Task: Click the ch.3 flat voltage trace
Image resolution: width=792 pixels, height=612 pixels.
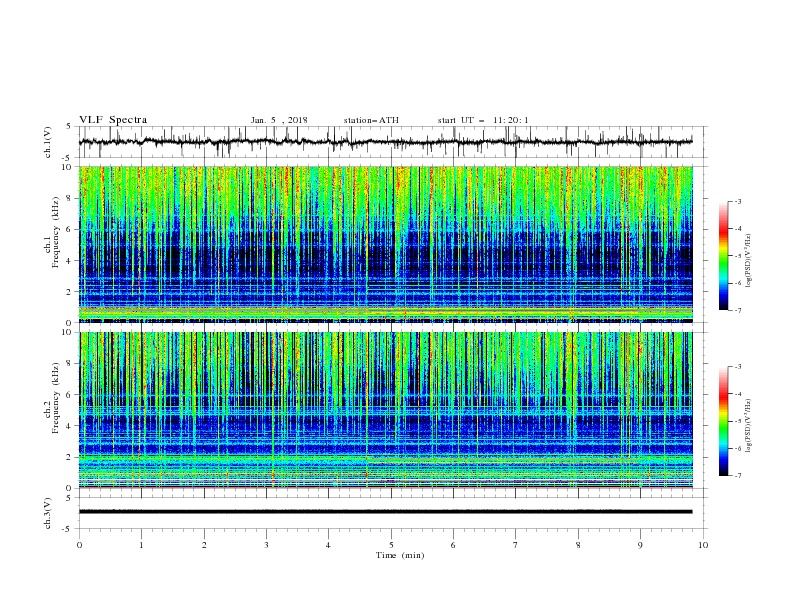Action: click(386, 512)
